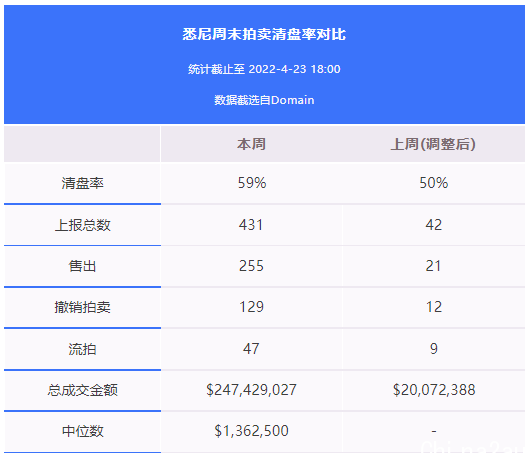Click the text 统计截止至 2022-4-23 18:00
This screenshot has height=463, width=531.
pyautogui.click(x=264, y=69)
